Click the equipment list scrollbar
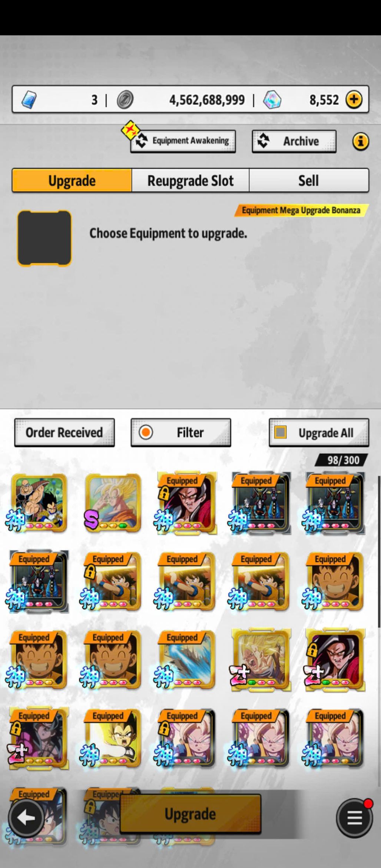The height and width of the screenshot is (868, 381). click(x=379, y=552)
